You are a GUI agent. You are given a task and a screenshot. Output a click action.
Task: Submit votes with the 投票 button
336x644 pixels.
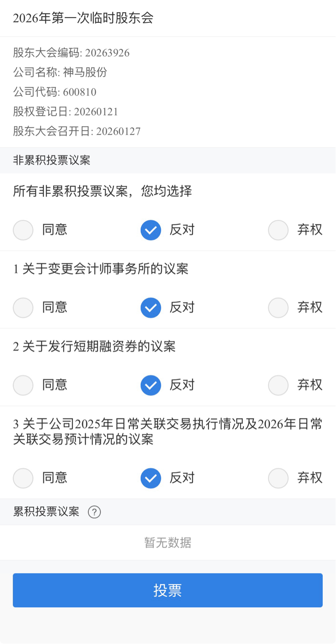pos(168,590)
